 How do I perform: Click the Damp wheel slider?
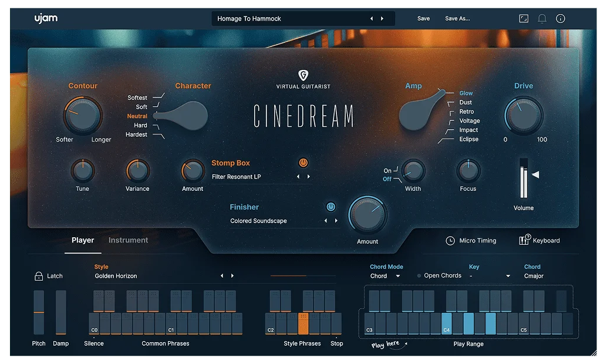tap(61, 312)
